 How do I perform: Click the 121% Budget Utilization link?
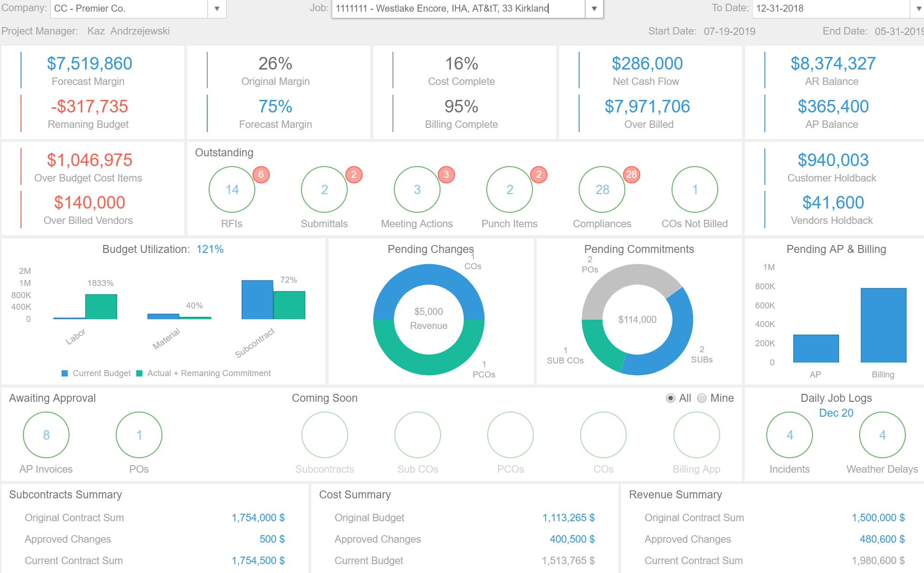[210, 249]
